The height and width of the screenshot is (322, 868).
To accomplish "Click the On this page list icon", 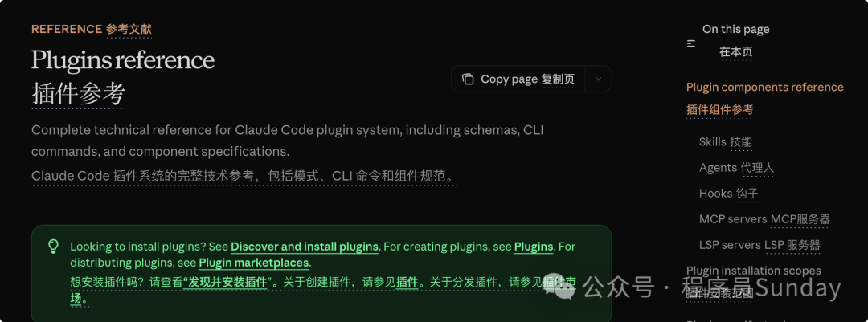I will (x=691, y=43).
